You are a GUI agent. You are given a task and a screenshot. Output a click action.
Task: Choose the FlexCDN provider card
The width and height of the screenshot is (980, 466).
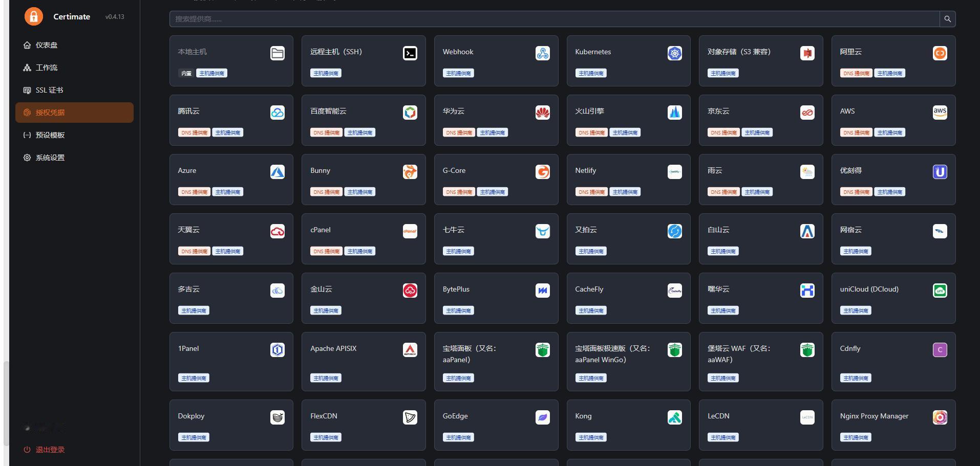pos(364,425)
